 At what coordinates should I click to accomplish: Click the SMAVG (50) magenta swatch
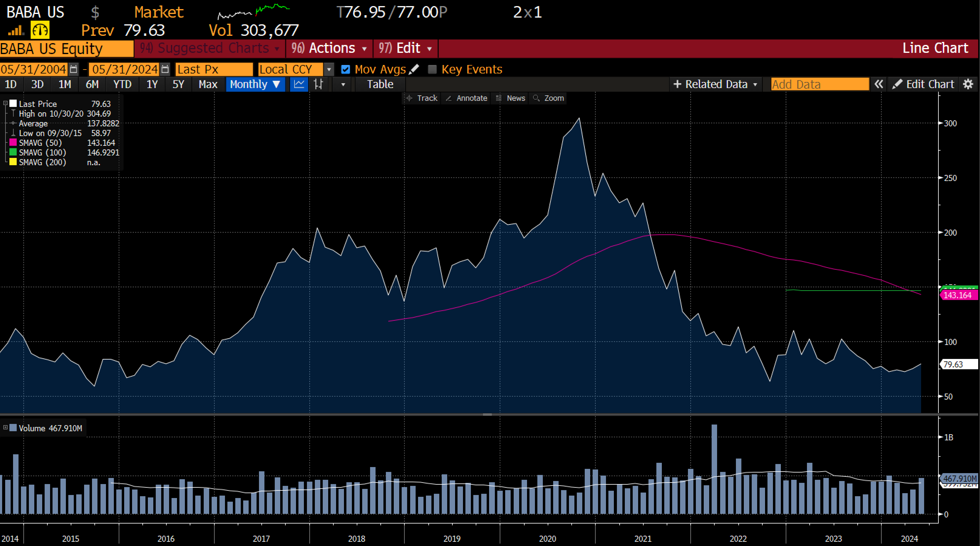click(13, 143)
